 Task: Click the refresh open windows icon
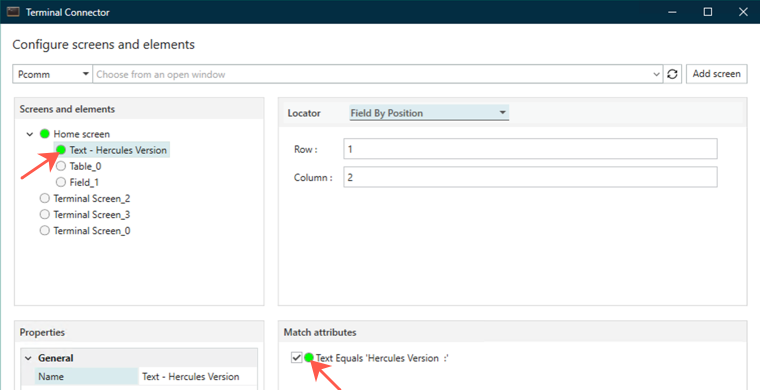[672, 74]
